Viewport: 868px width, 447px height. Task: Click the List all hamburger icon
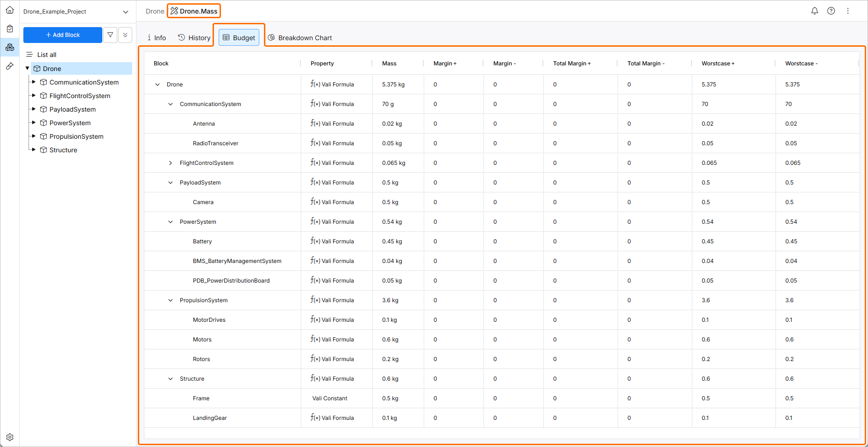click(29, 54)
